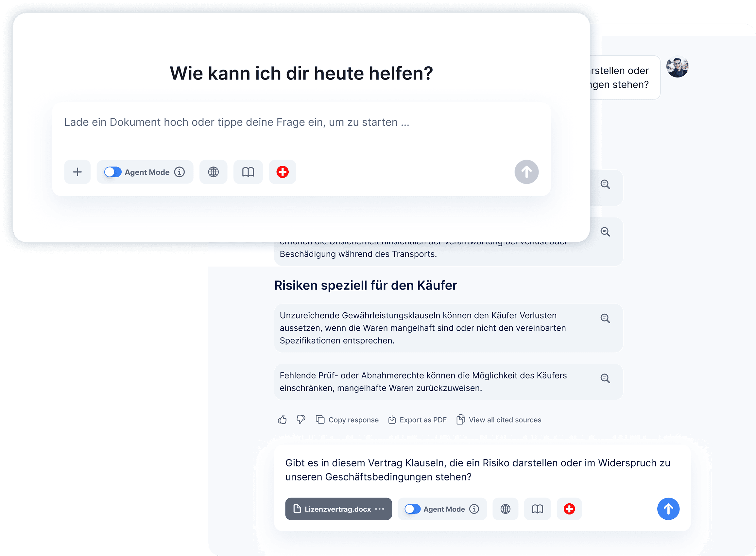Click the info icon next to top Agent Mode
Image resolution: width=756 pixels, height=556 pixels.
pyautogui.click(x=179, y=172)
